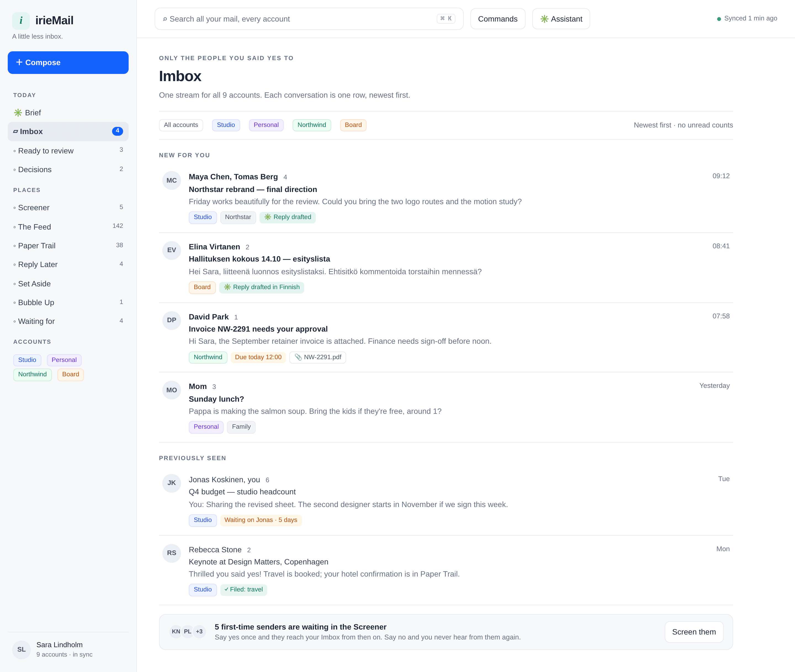Open Paper Trail
Viewport: 795px width, 672px height.
(x=68, y=246)
